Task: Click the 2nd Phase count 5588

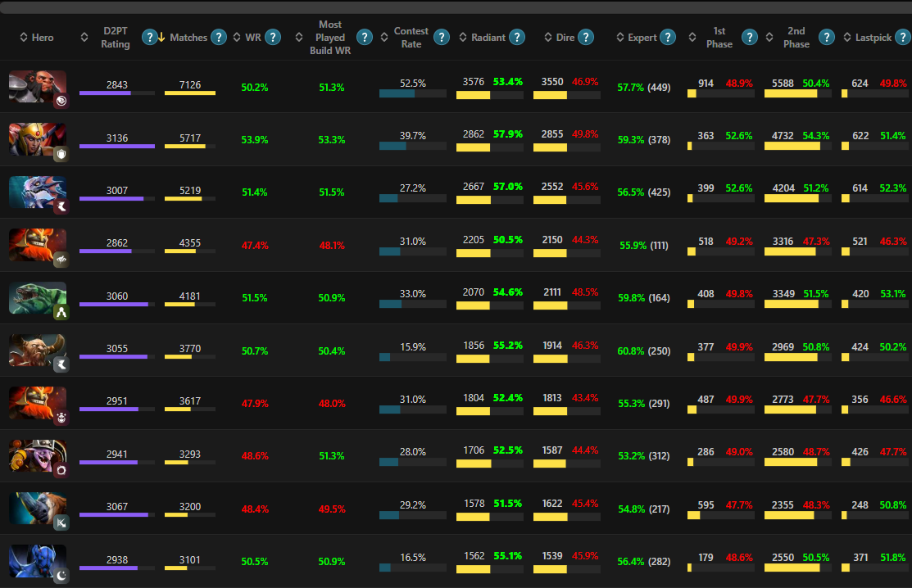Action: 783,83
